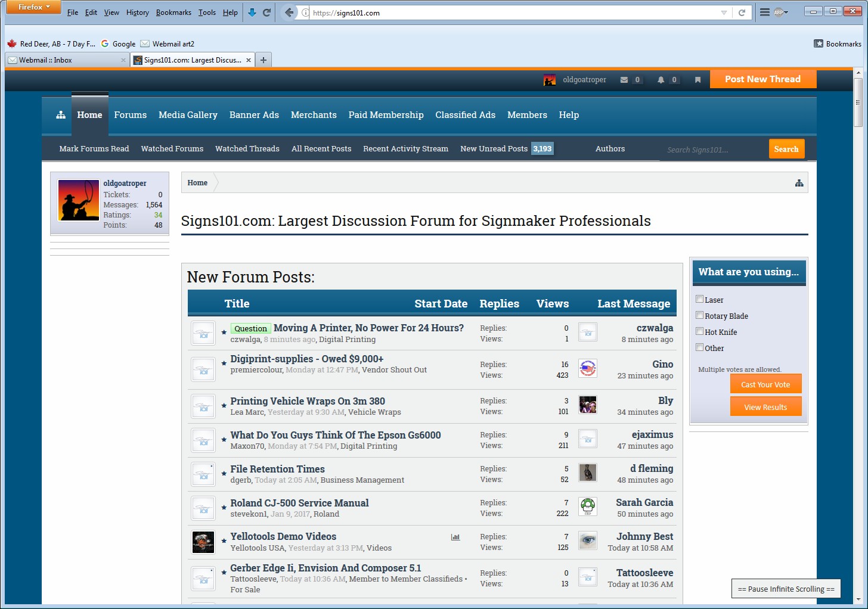Image resolution: width=868 pixels, height=609 pixels.
Task: Open the Firefox hamburger menu icon
Action: click(764, 12)
